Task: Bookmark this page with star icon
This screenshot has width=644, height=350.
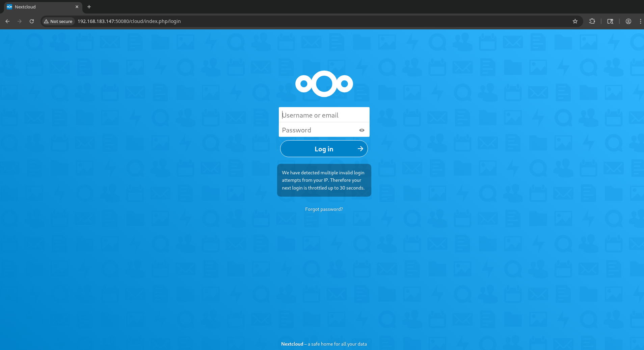Action: tap(575, 21)
